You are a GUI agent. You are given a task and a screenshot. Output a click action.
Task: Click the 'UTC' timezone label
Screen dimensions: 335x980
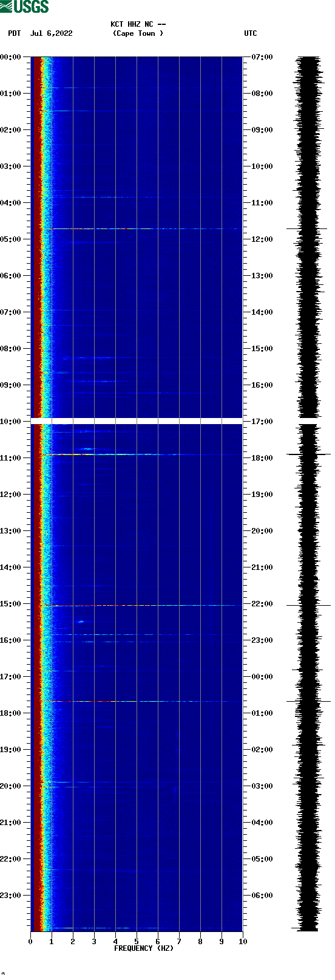251,33
